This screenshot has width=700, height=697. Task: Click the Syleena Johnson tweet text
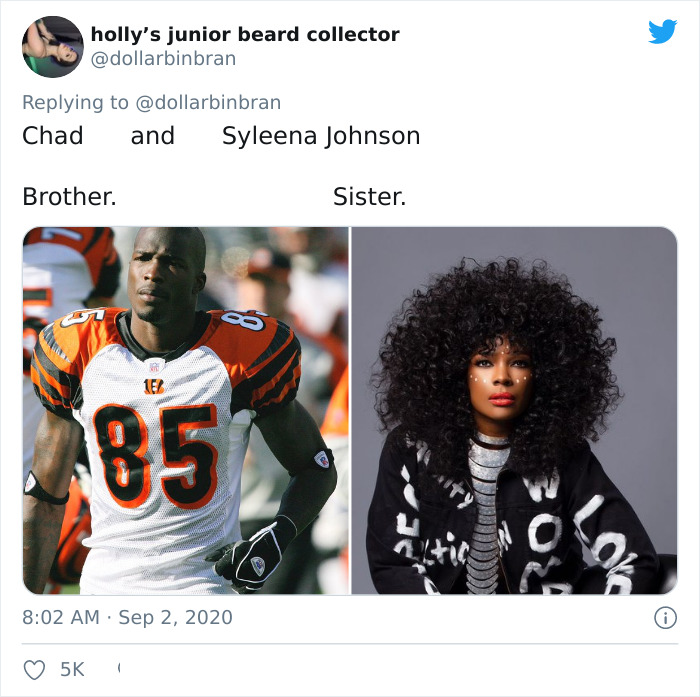(x=321, y=136)
